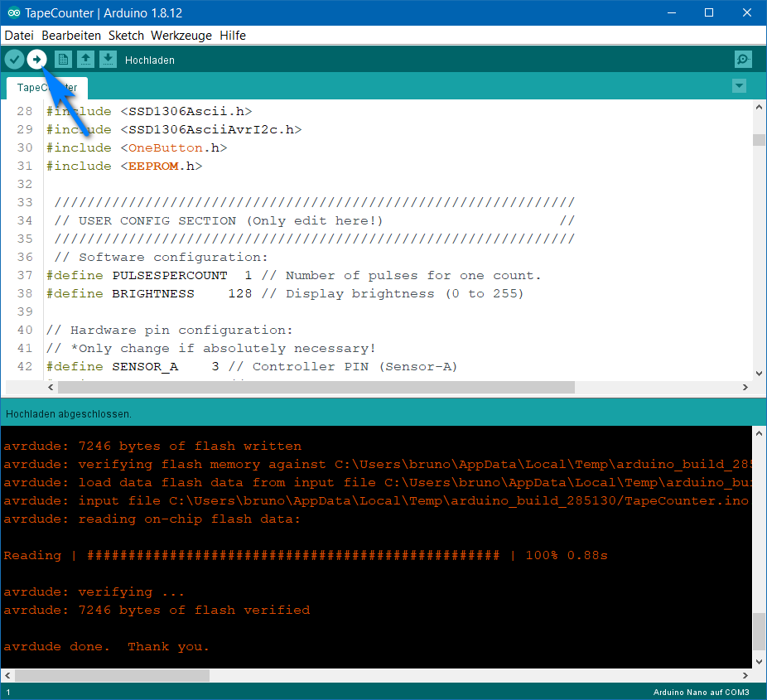Click the console vertical scrollbar up arrow
The image size is (767, 700).
tap(759, 433)
